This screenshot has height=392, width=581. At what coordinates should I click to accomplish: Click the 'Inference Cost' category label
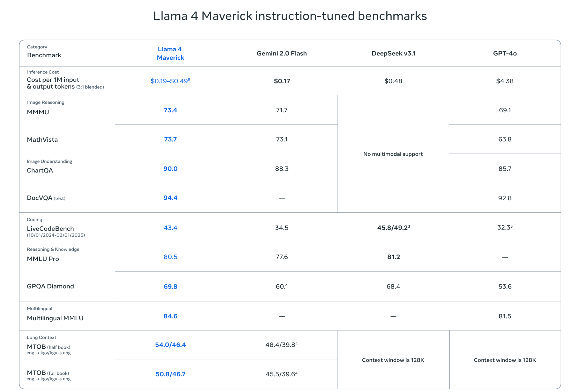pos(43,72)
